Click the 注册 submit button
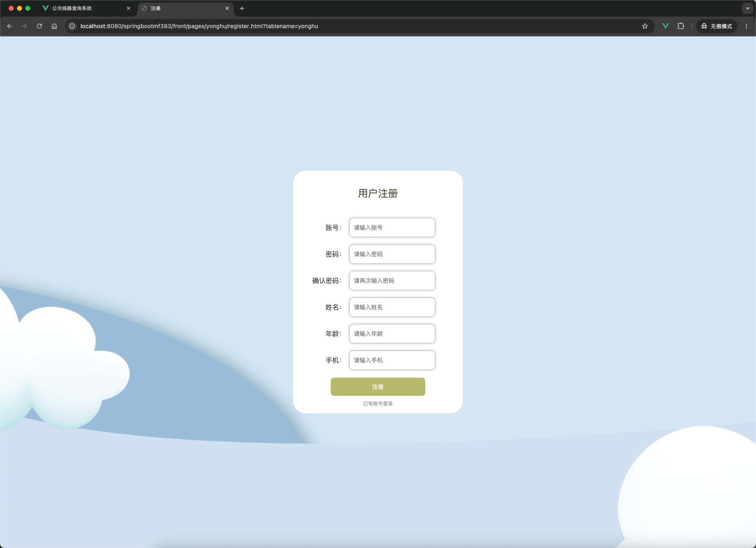This screenshot has height=548, width=756. pyautogui.click(x=378, y=387)
